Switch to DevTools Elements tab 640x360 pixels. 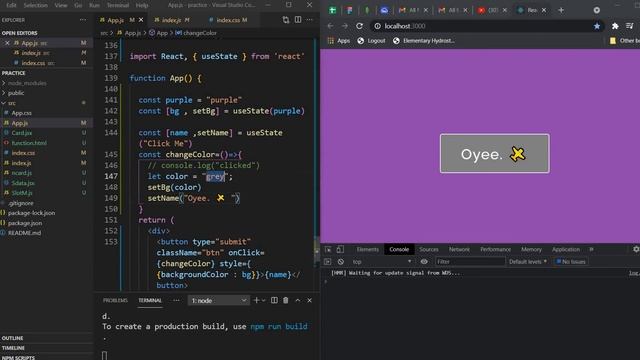click(x=367, y=249)
